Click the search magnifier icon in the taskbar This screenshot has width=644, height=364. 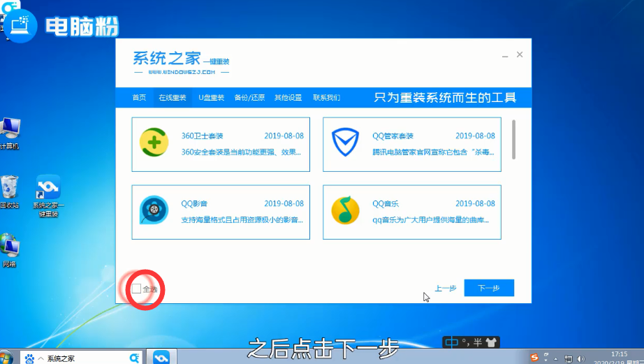[x=134, y=358]
